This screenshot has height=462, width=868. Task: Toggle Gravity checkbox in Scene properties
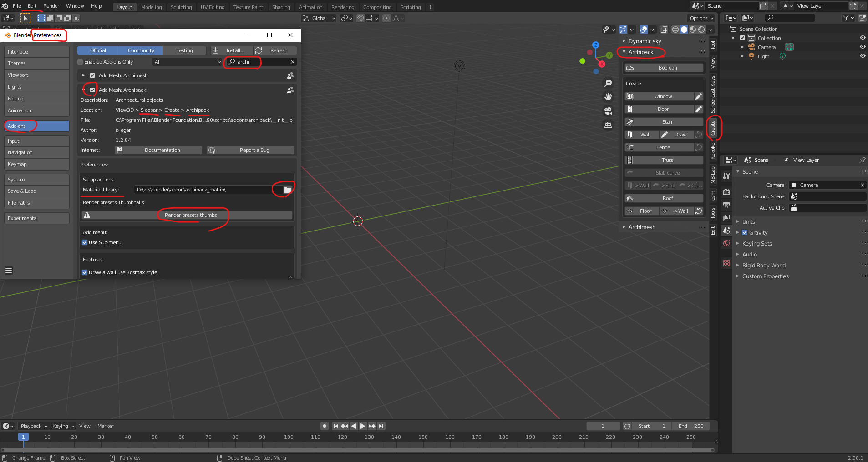(x=745, y=232)
